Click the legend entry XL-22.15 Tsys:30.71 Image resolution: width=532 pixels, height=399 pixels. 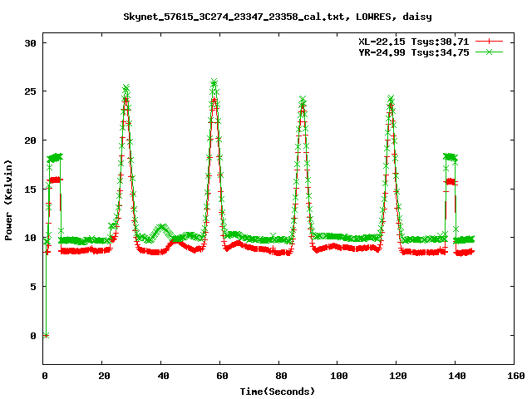point(414,42)
